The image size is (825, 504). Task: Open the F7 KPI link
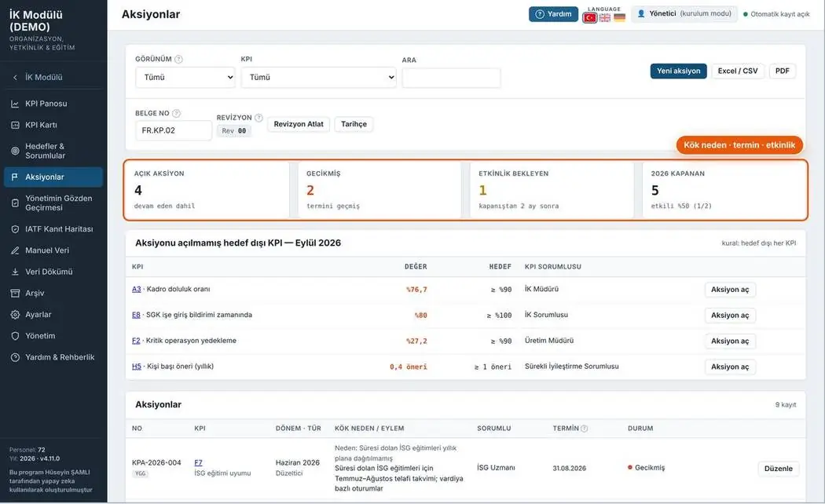tap(198, 463)
